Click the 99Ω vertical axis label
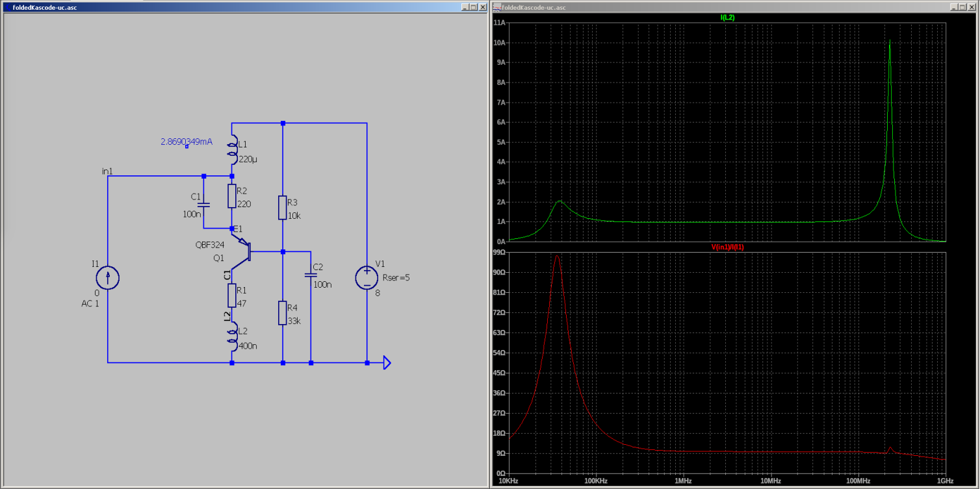Image resolution: width=980 pixels, height=489 pixels. [500, 251]
